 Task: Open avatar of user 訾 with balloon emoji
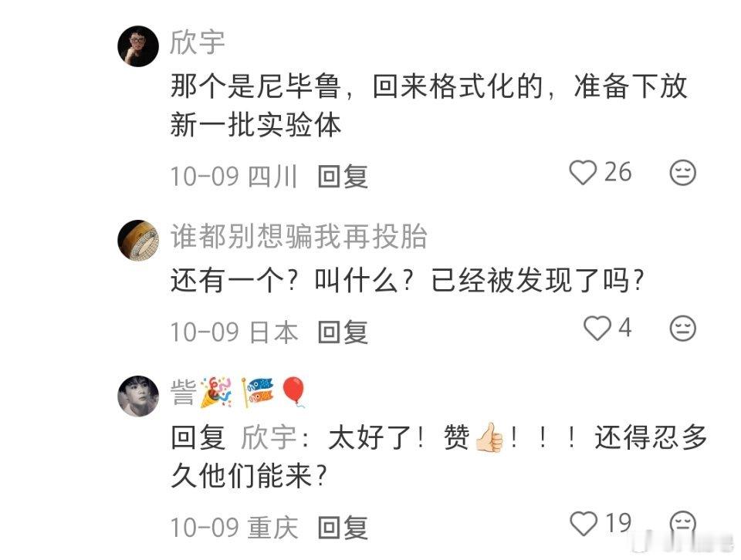click(x=138, y=396)
